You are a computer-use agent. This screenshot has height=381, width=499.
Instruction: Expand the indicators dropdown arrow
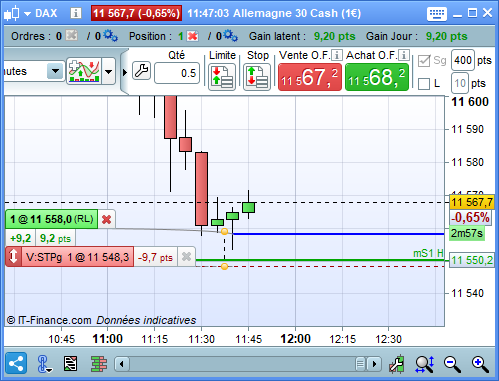(x=108, y=71)
